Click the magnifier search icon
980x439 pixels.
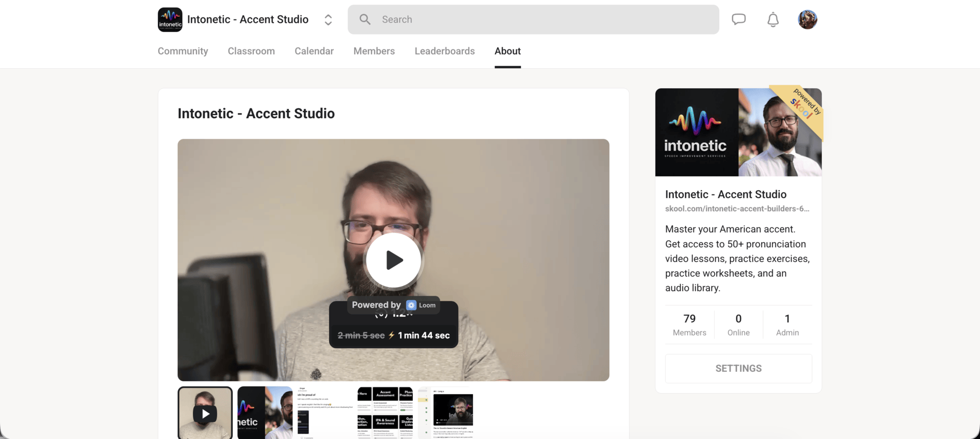(x=365, y=19)
